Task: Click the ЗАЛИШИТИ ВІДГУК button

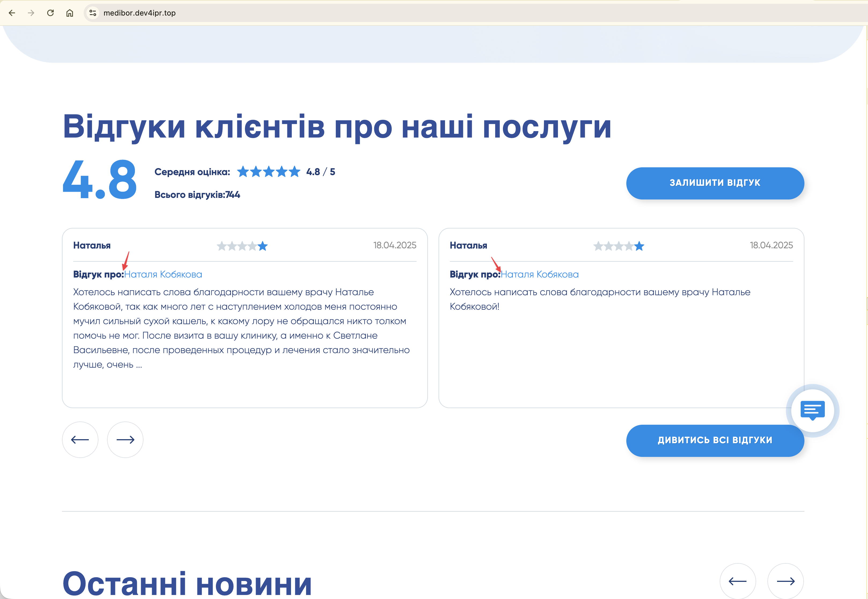Action: 715,183
